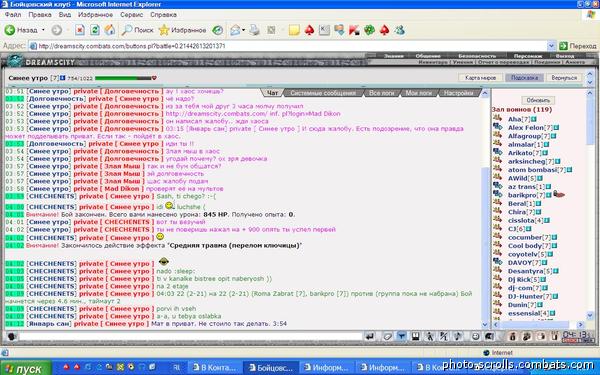Open the History globe icon

217,30
